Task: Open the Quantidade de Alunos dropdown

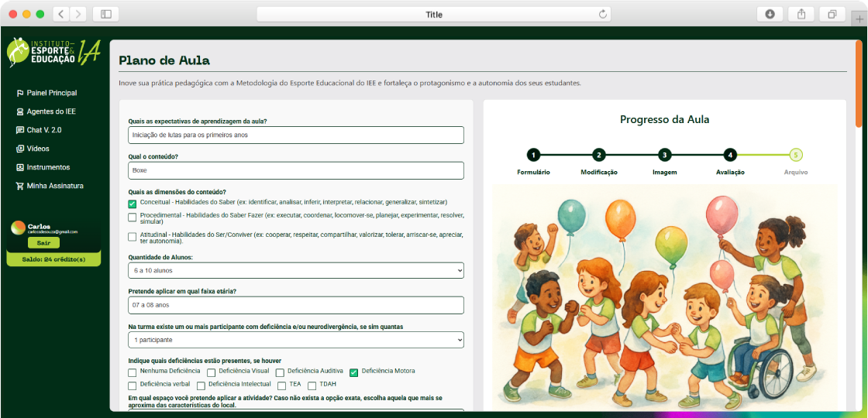Action: coord(296,270)
